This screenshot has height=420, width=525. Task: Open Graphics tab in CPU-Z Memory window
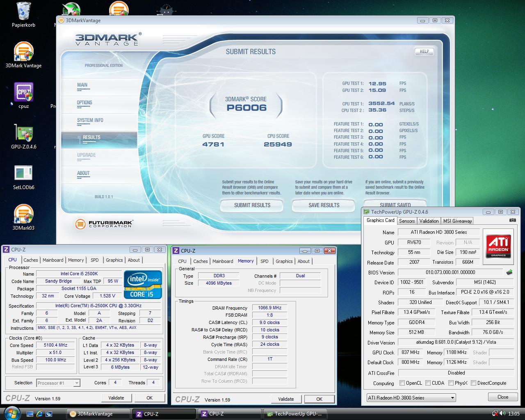pyautogui.click(x=284, y=261)
